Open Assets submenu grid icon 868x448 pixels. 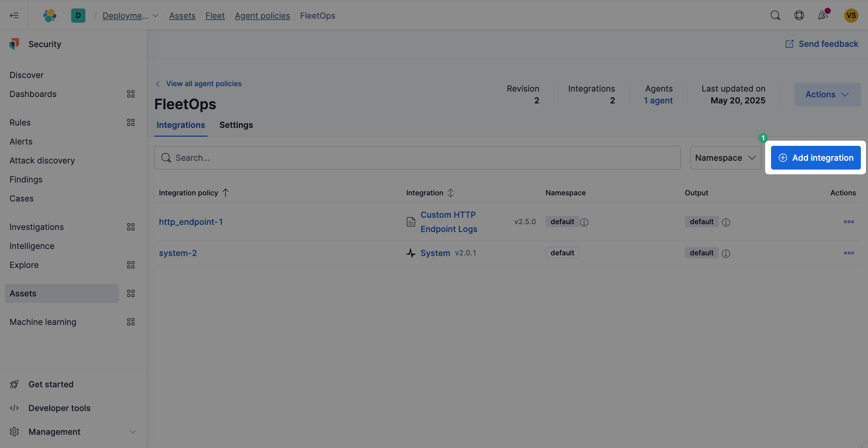[131, 293]
